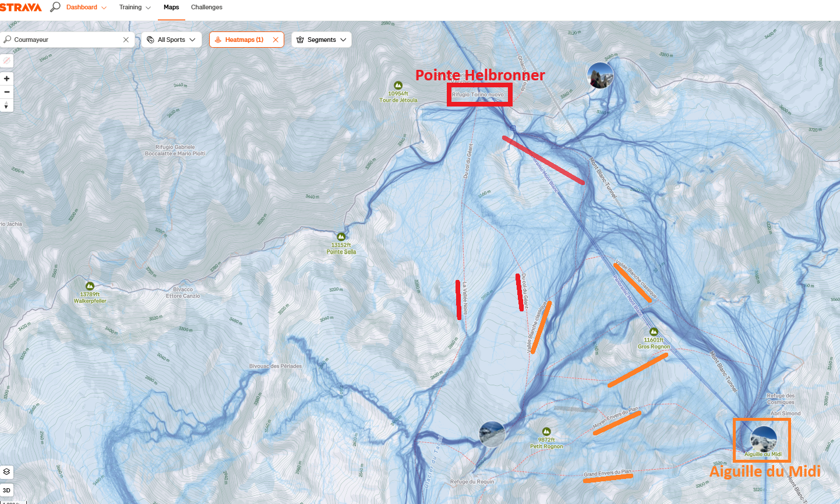Reset map orientation with the compass arrow
Viewport: 840px width, 504px height.
coord(6,105)
